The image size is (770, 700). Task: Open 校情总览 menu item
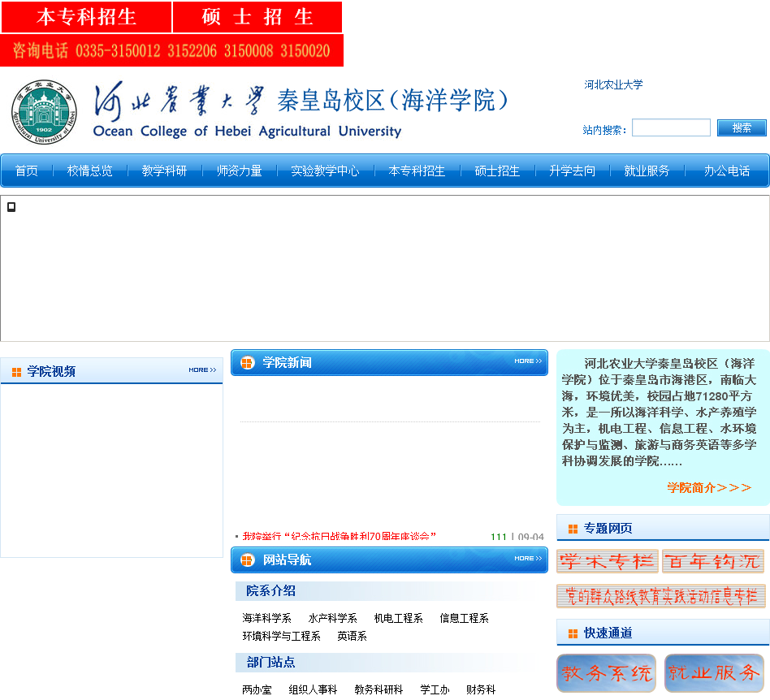click(90, 171)
